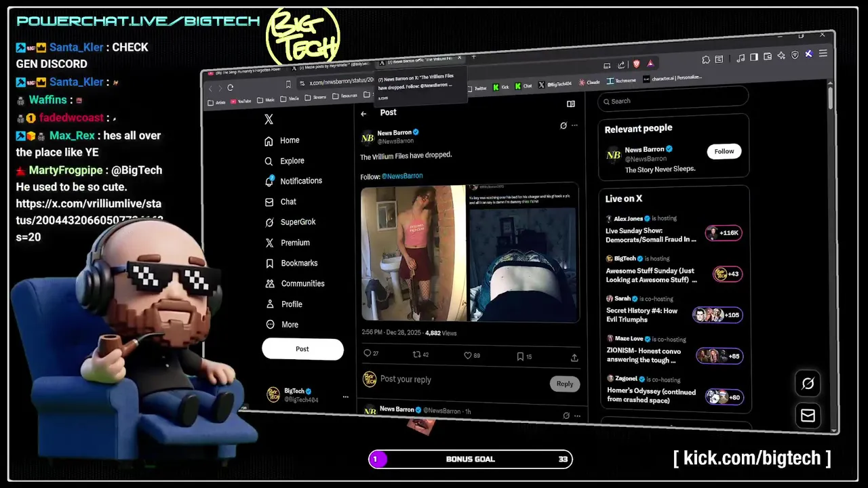
Task: Click the Brave rewards triangle icon
Action: 650,63
